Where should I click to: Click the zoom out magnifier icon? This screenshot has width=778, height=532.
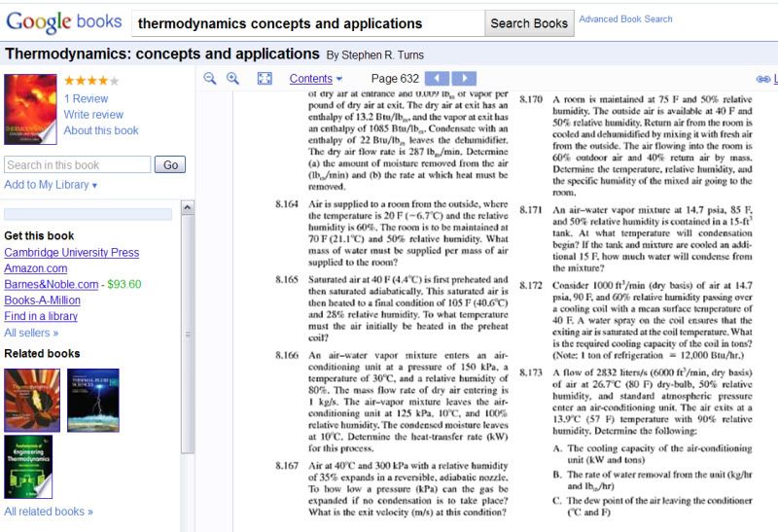(210, 79)
